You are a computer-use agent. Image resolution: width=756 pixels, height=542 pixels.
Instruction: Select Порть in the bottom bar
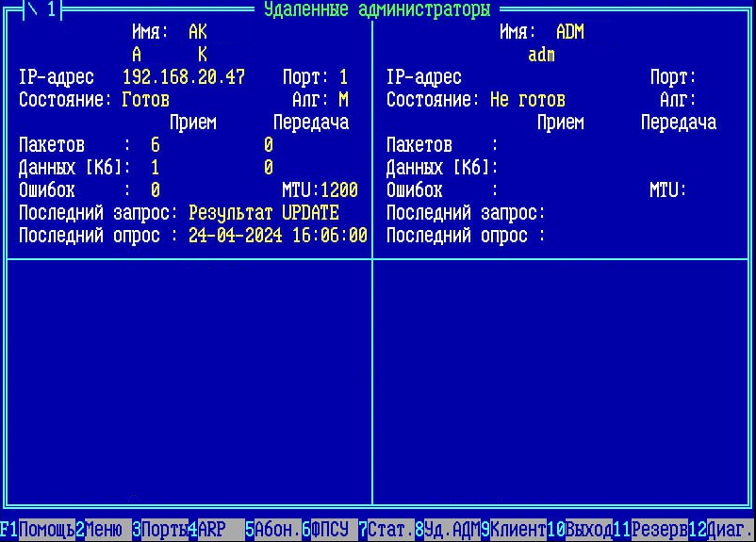[x=164, y=530]
